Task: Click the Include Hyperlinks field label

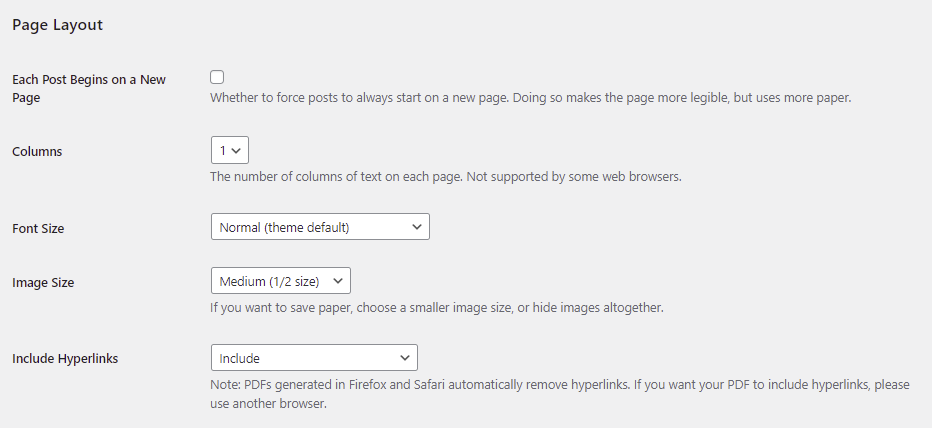Action: tap(65, 358)
